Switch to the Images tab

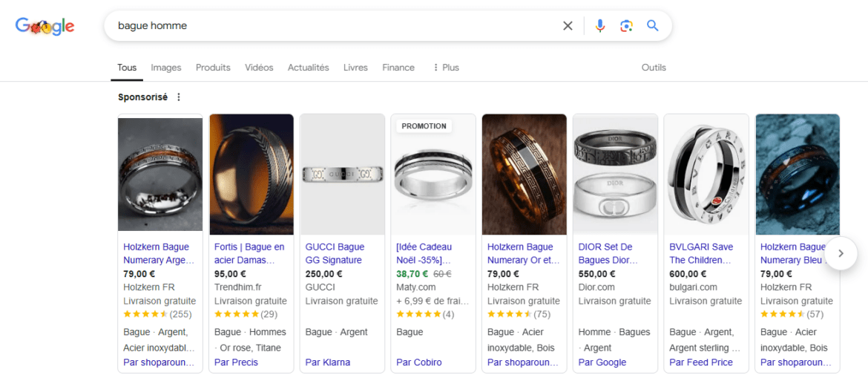pyautogui.click(x=166, y=68)
